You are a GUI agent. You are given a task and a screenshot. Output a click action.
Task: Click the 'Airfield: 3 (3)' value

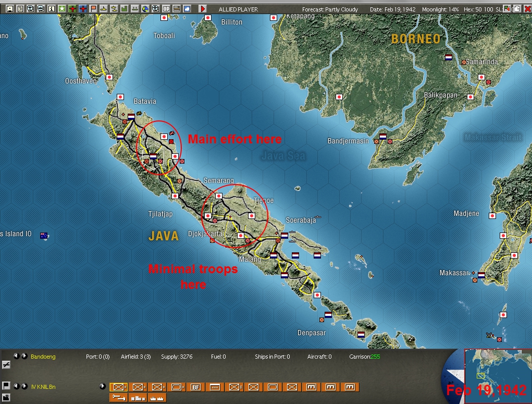click(x=135, y=357)
